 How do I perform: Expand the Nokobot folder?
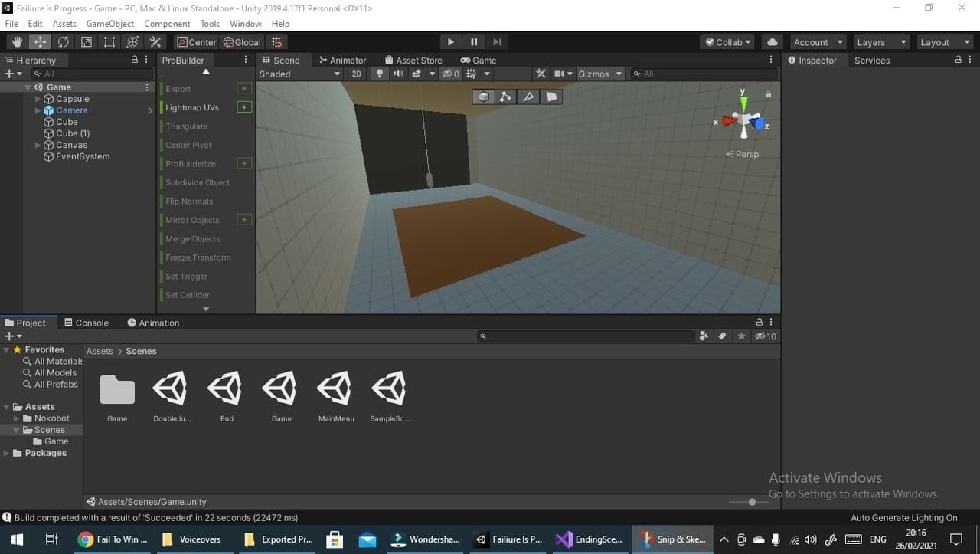(x=17, y=418)
